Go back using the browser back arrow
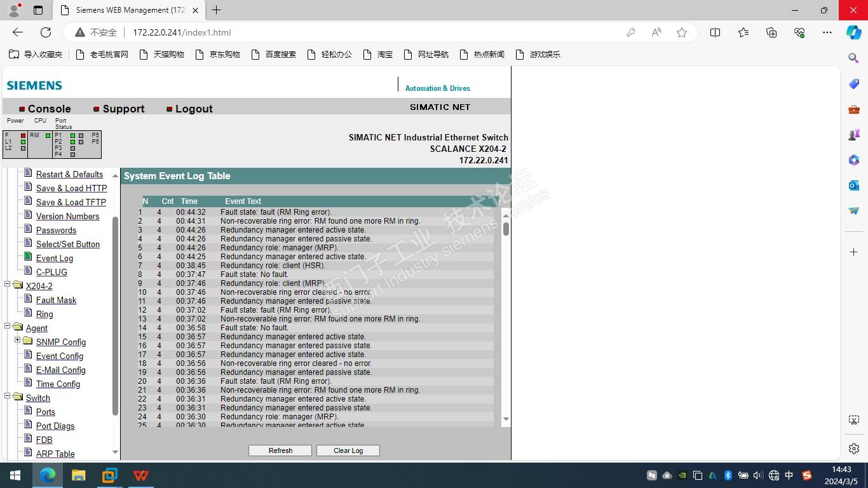This screenshot has width=868, height=488. pos(18,32)
